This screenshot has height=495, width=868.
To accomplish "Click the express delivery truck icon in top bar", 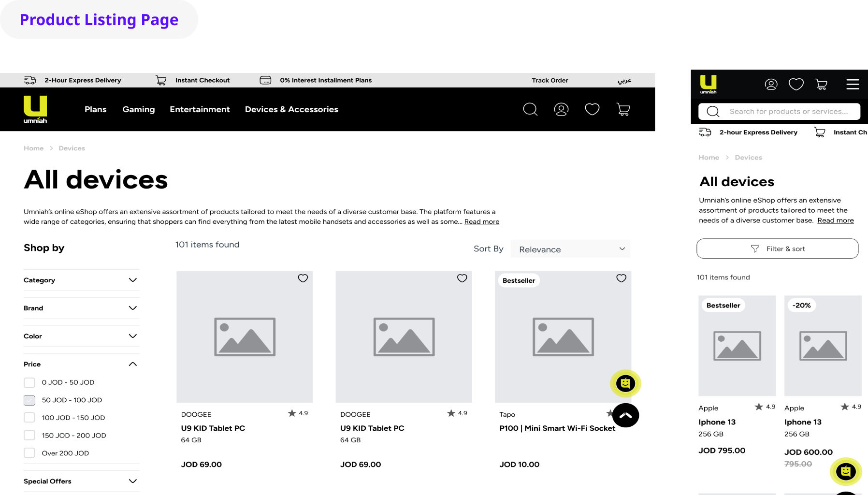I will point(30,80).
